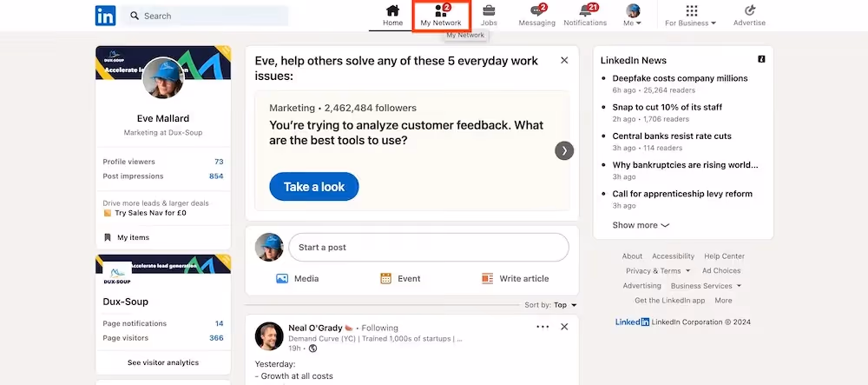Dismiss Neal O'Grady's post

(x=564, y=327)
